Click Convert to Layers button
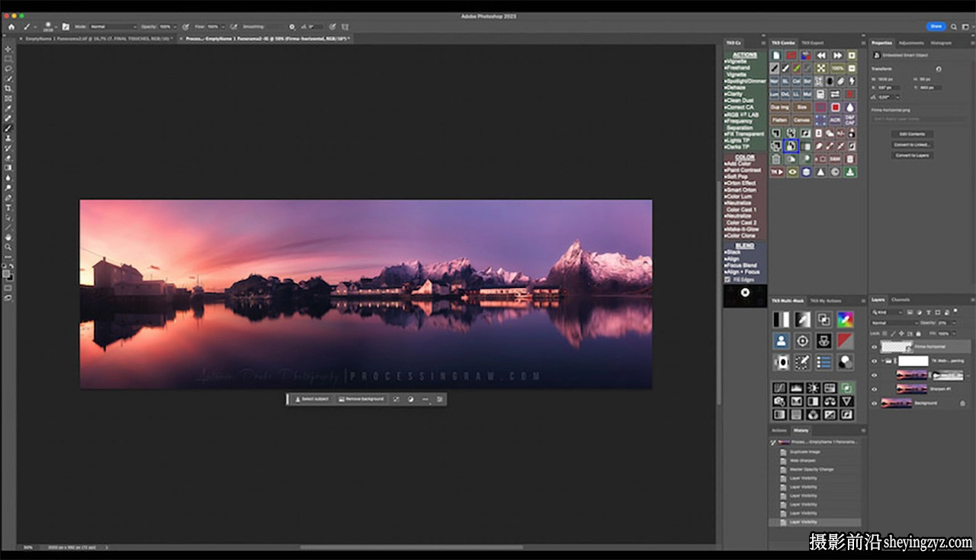The width and height of the screenshot is (976, 560). tap(912, 155)
